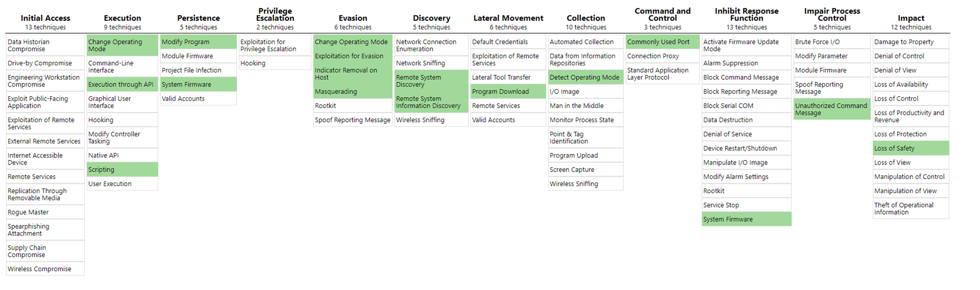Select Indicator Removal on Host
Image resolution: width=980 pixels, height=290 pixels.
pyautogui.click(x=353, y=74)
